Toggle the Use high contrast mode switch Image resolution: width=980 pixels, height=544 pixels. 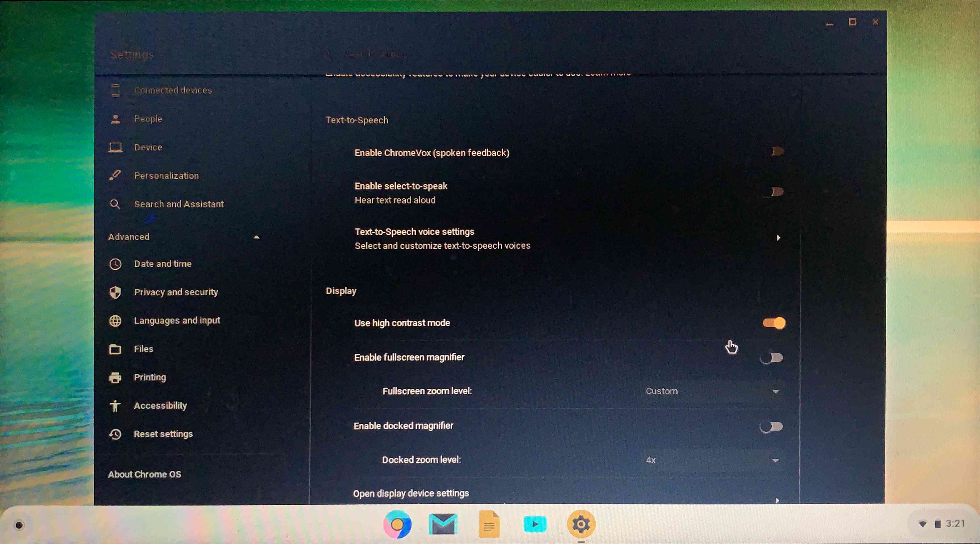pos(773,323)
